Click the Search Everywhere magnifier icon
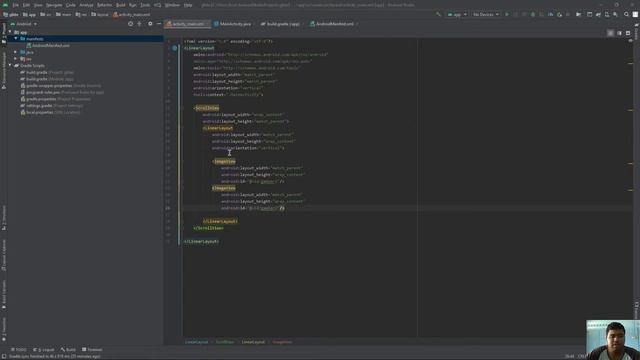 tap(627, 14)
